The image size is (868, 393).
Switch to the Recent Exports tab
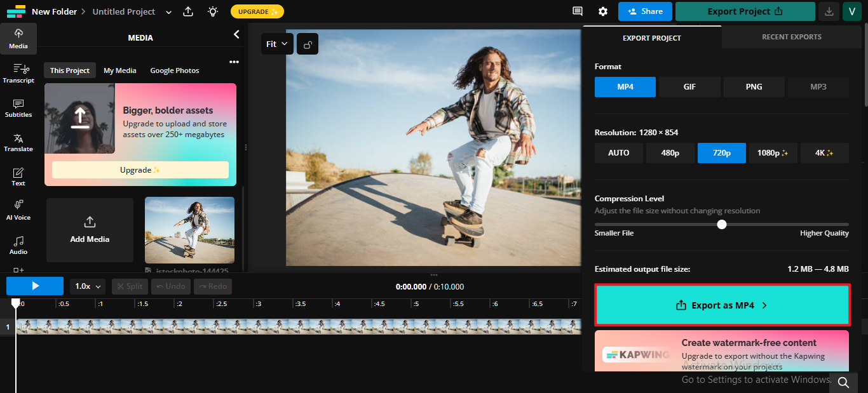[x=791, y=36]
